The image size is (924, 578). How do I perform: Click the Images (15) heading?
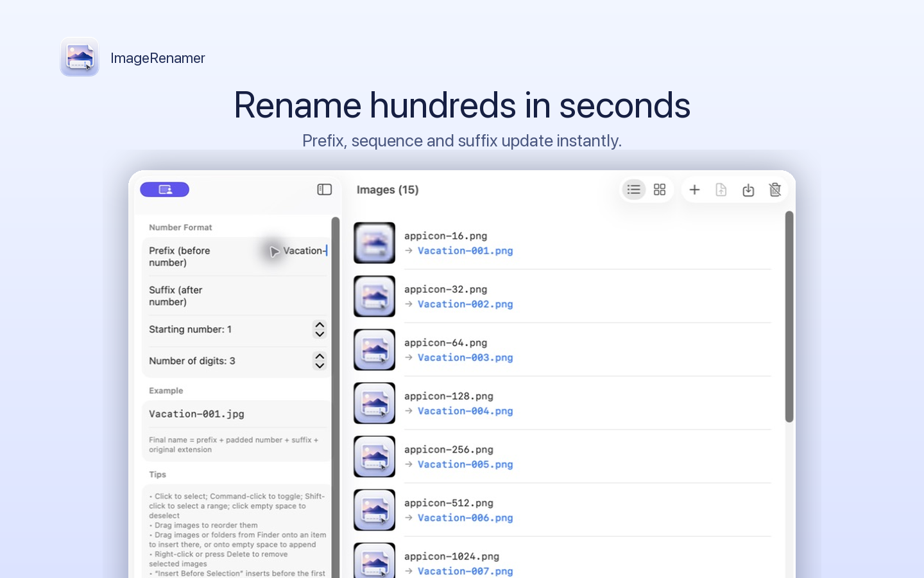click(x=388, y=189)
